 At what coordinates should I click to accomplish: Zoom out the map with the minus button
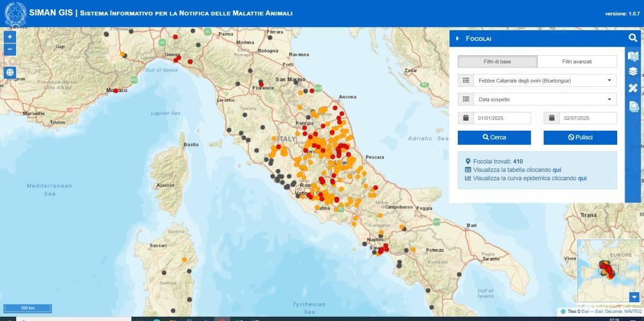click(x=10, y=50)
